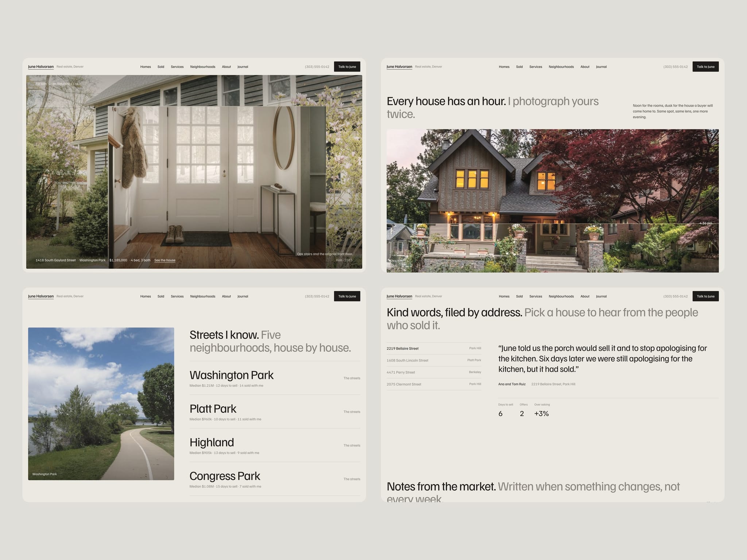
Task: Open Services nav on the 'Every house has an hour' page
Action: [x=536, y=67]
